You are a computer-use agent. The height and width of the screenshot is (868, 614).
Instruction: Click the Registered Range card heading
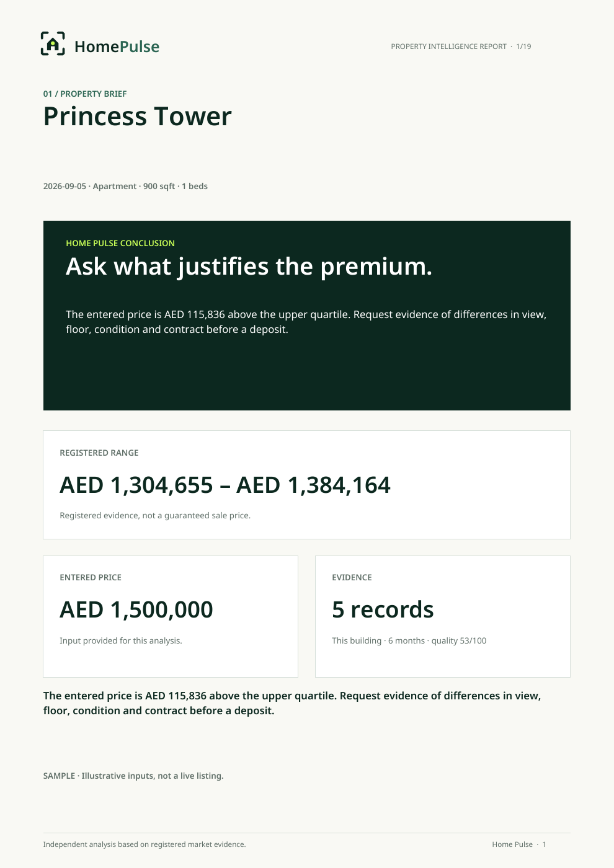(x=99, y=453)
